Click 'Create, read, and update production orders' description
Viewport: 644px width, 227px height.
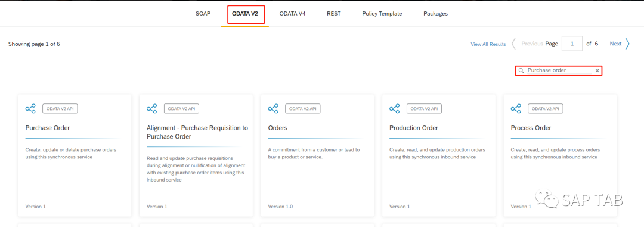point(438,153)
